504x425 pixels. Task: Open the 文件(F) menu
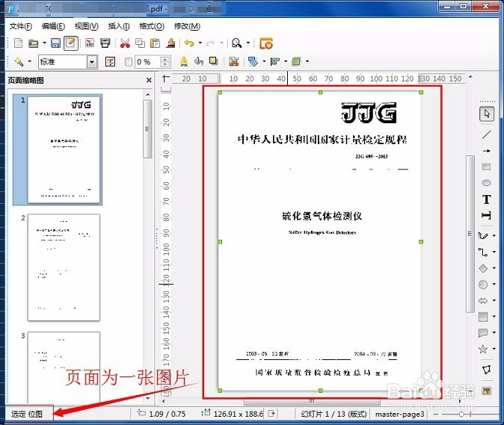pos(21,26)
